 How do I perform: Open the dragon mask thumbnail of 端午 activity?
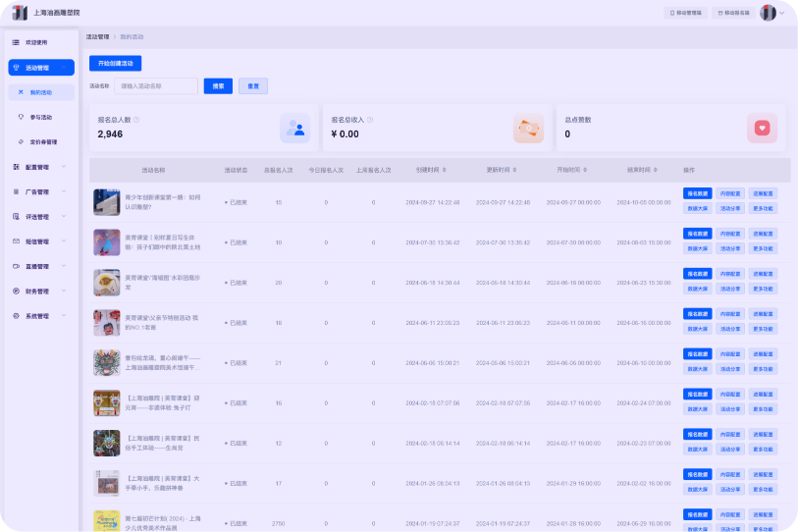[107, 362]
